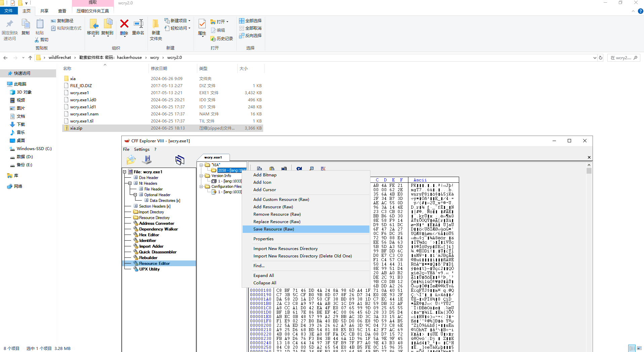The width and height of the screenshot is (644, 352).
Task: Click the magnifier search icon in hex toolbar
Action: coord(311,169)
